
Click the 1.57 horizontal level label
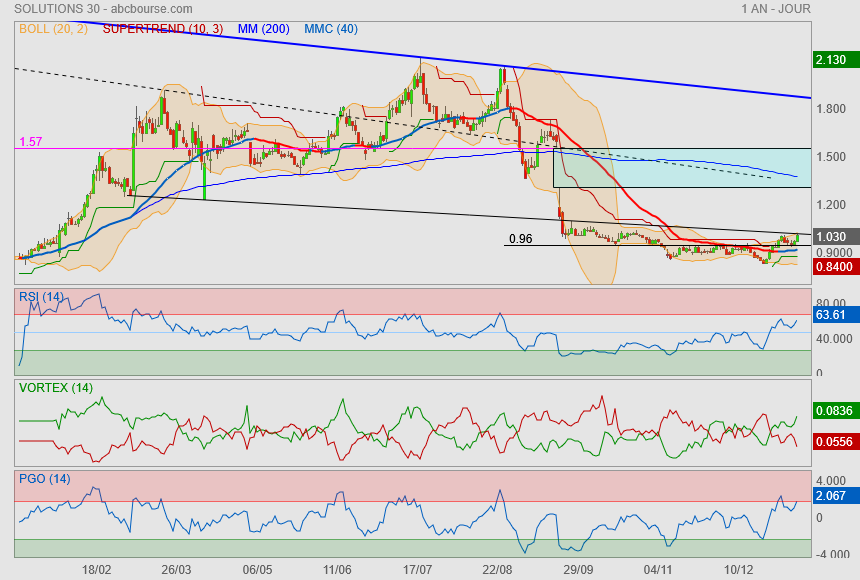(x=30, y=143)
